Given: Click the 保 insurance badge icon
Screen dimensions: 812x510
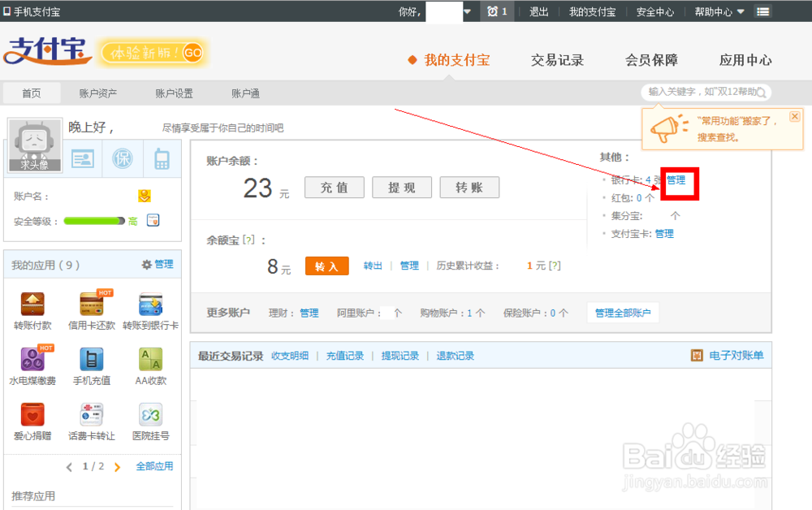Looking at the screenshot, I should pos(123,158).
